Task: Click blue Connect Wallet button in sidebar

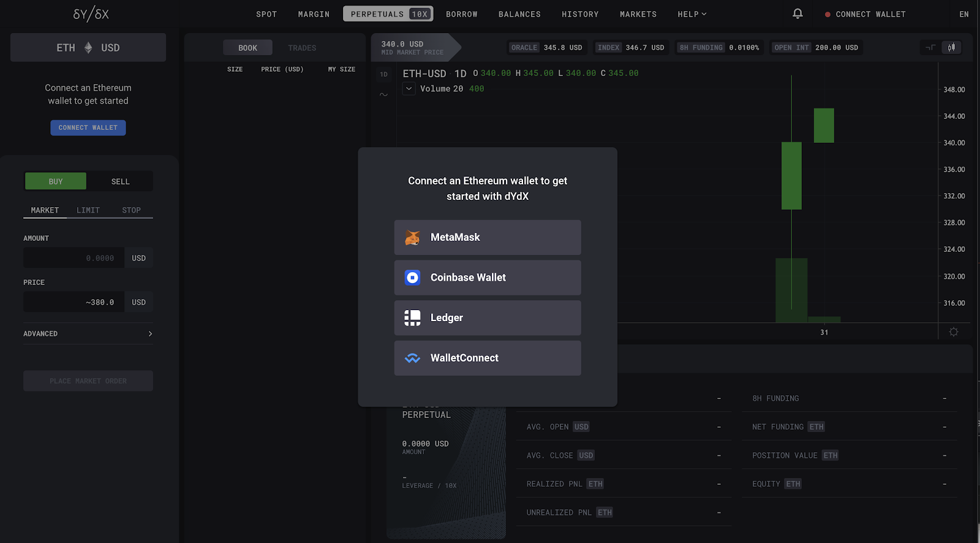Action: pos(88,127)
